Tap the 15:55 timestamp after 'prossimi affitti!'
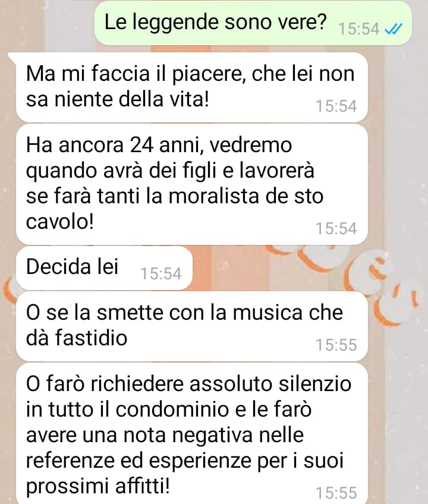This screenshot has height=504, width=428. 336,493
